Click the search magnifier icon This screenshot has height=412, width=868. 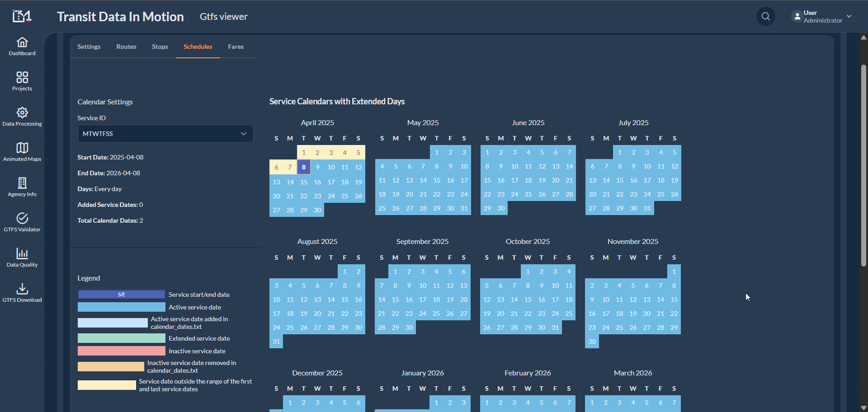pos(765,17)
